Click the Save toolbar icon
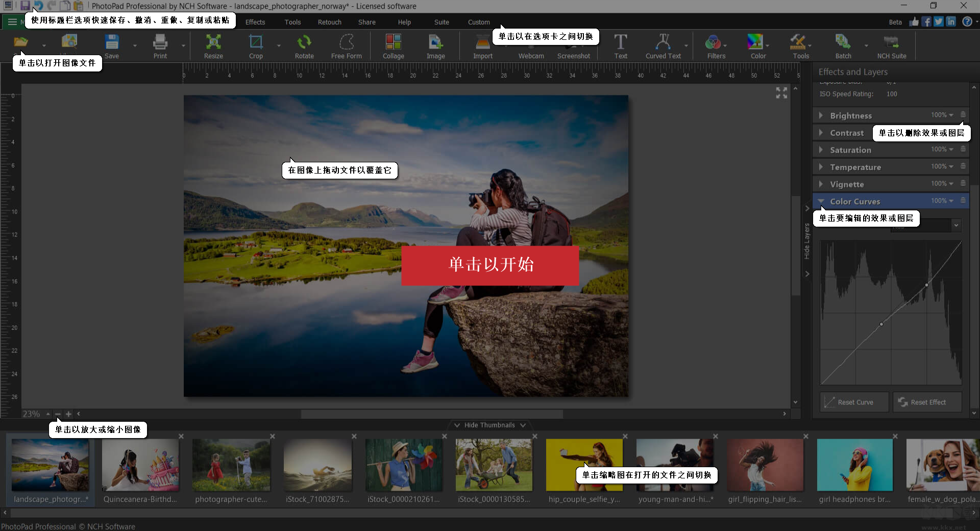Image resolution: width=980 pixels, height=531 pixels. [112, 46]
